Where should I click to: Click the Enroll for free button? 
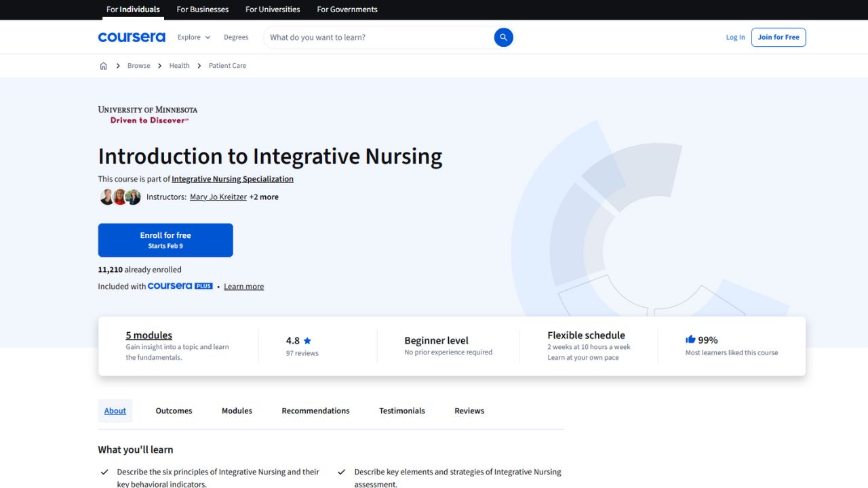click(x=165, y=240)
